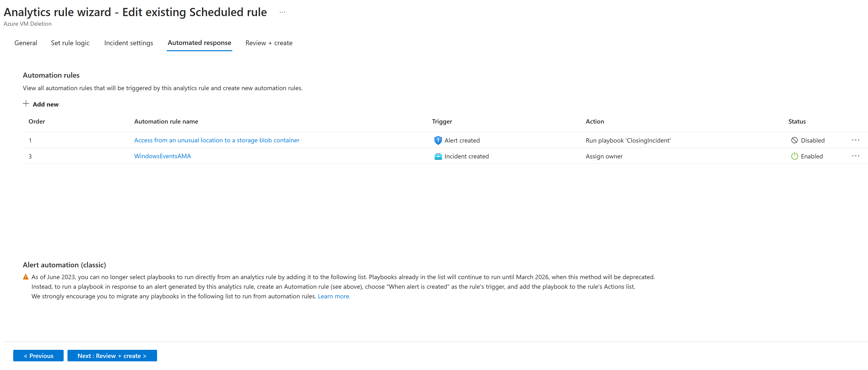868x370 pixels.
Task: Open the WindowsEventsAMA automation rule link
Action: pos(162,156)
